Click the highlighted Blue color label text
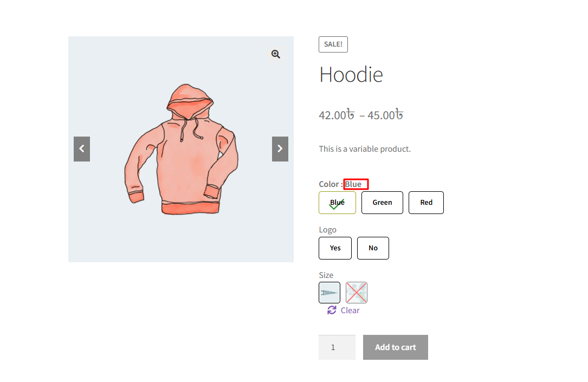 [x=353, y=184]
